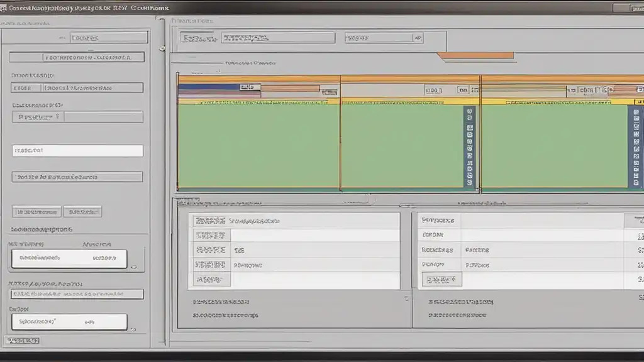Click the small icon under the wide white left-panel button
Viewport: 644px width, 362px height.
point(133,266)
